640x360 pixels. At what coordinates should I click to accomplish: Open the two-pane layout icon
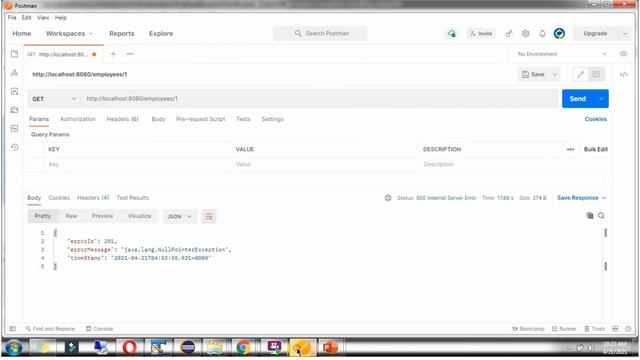click(x=615, y=329)
